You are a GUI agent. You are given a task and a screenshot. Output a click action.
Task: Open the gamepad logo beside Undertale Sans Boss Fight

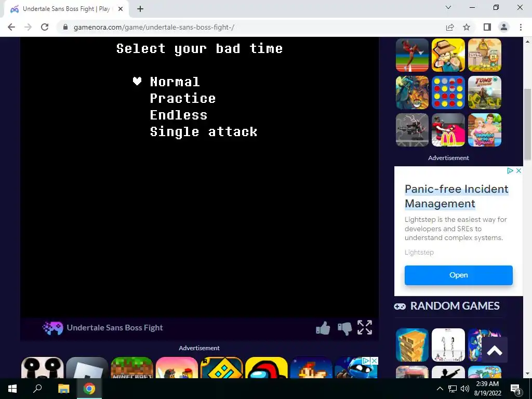[52, 328]
